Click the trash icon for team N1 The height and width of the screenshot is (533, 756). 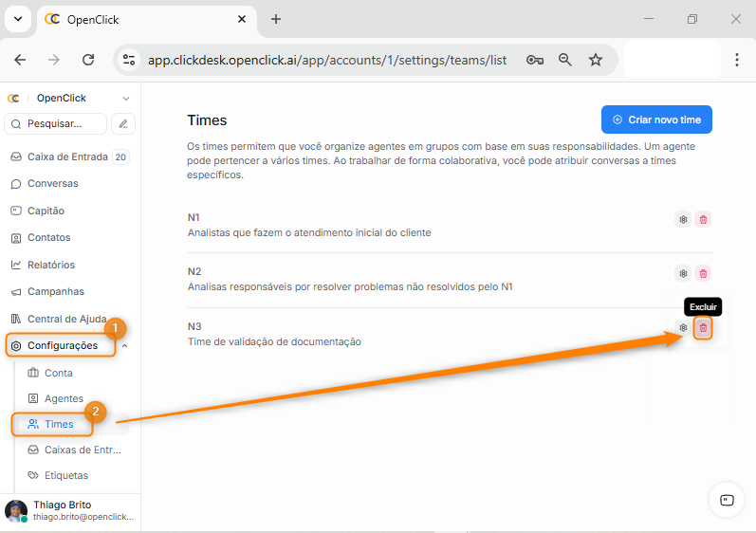pyautogui.click(x=703, y=219)
